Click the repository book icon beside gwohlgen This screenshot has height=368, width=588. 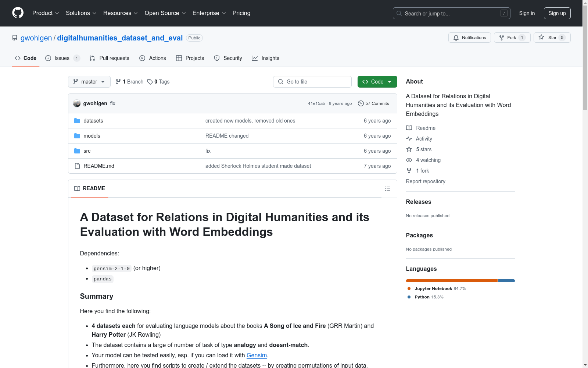point(15,38)
